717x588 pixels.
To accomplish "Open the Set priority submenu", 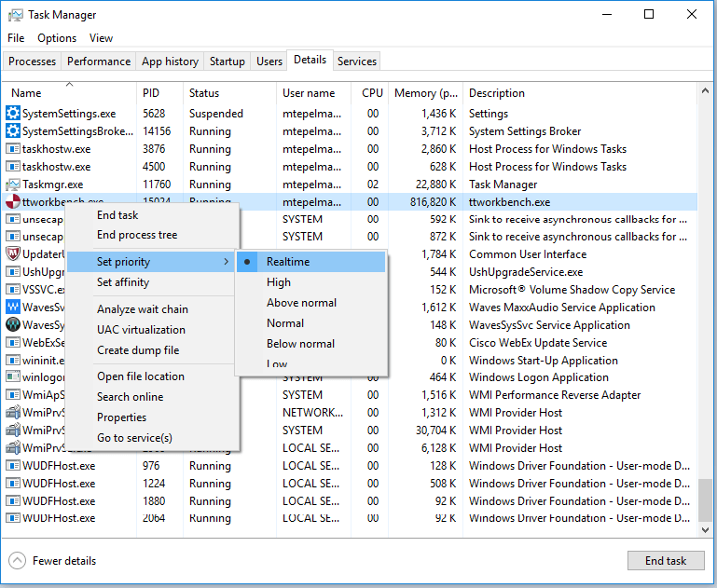I will pyautogui.click(x=151, y=262).
